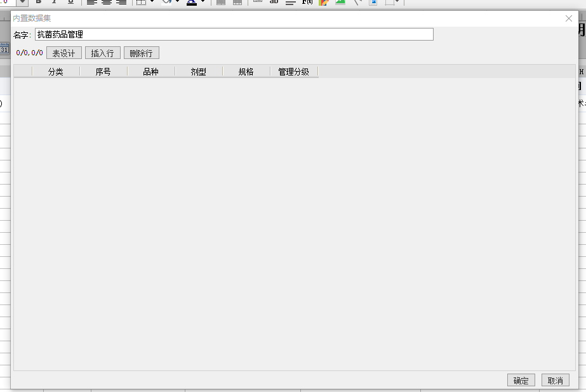Toggle bold formatting in the toolbar
This screenshot has height=392, width=586.
pyautogui.click(x=39, y=1)
